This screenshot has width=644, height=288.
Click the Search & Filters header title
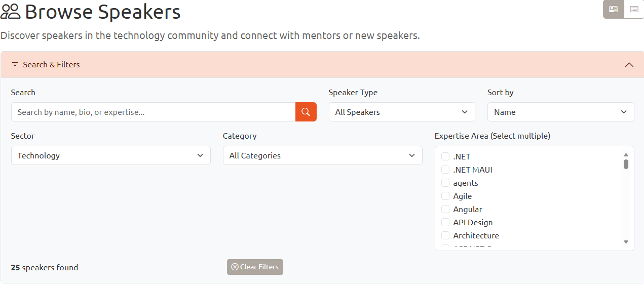tap(51, 65)
